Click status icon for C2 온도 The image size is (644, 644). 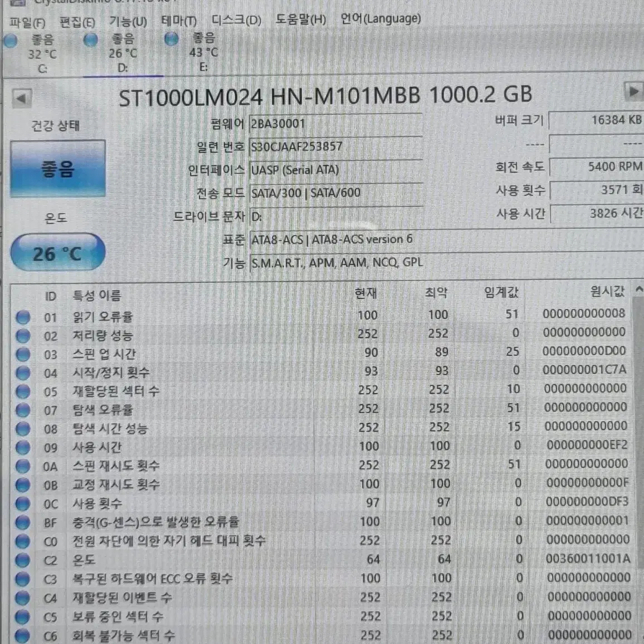pos(23,560)
